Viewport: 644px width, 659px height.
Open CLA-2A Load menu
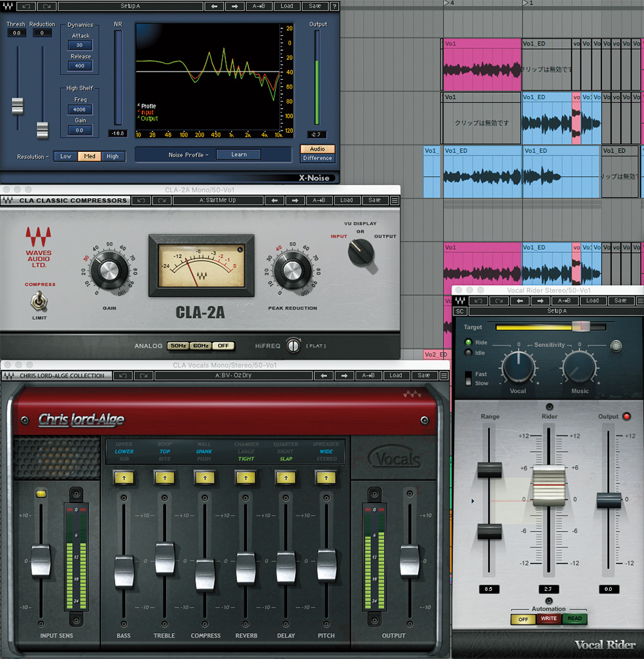(346, 201)
